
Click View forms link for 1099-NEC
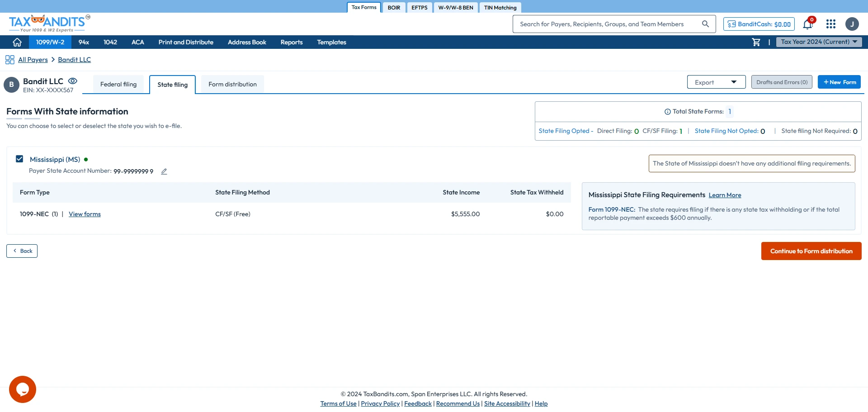[x=85, y=214]
